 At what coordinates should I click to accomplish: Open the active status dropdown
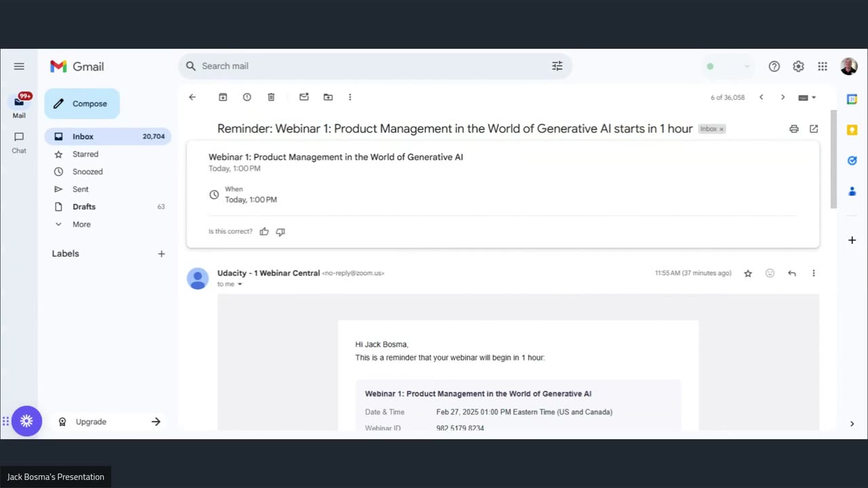728,66
